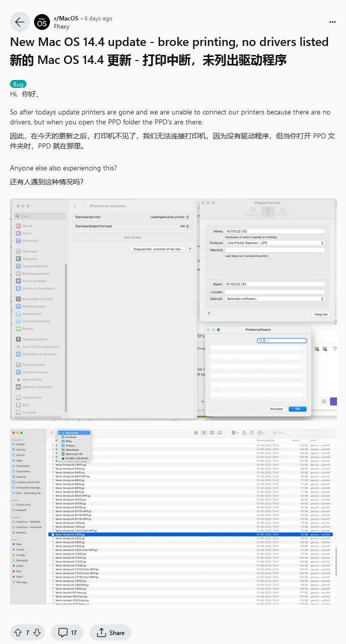Select Beeldschermen in System Settings sidebar
Image resolution: width=346 pixels, height=644 pixels.
click(x=31, y=306)
